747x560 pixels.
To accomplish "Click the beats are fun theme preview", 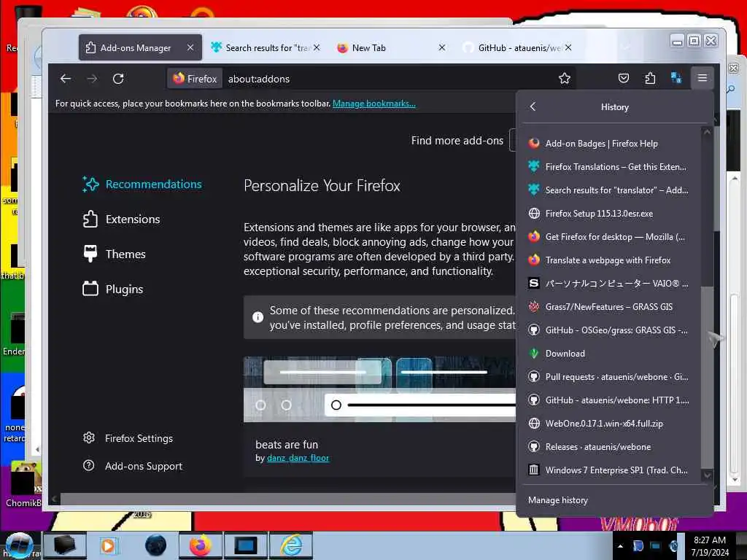I will coord(379,389).
